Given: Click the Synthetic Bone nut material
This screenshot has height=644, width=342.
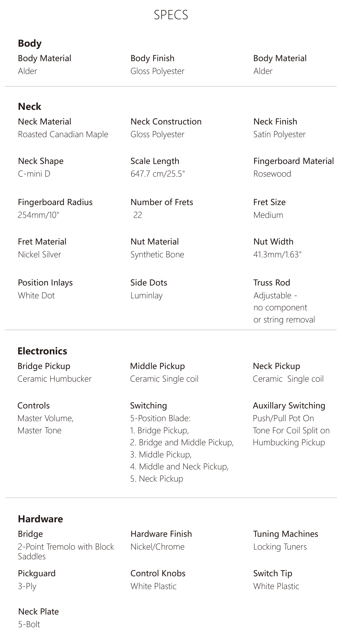Looking at the screenshot, I should [x=157, y=254].
